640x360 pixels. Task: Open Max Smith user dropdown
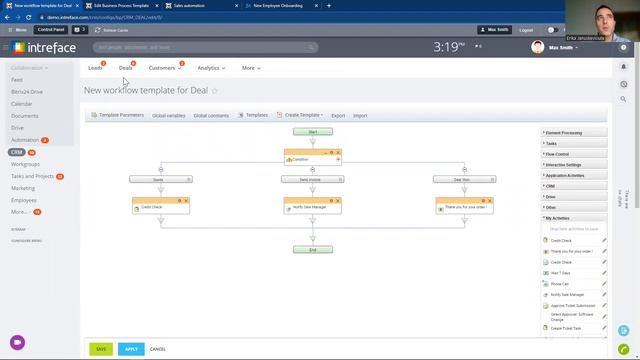563,48
